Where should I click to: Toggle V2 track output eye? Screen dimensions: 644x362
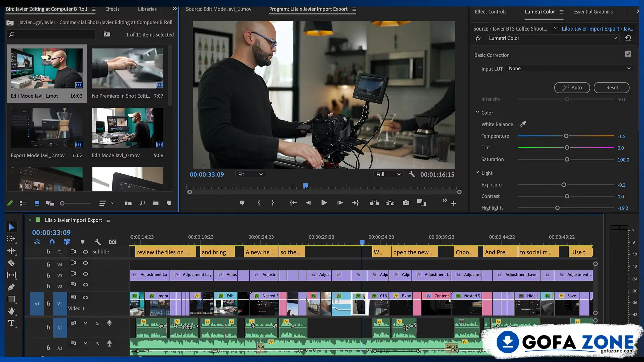tap(85, 285)
